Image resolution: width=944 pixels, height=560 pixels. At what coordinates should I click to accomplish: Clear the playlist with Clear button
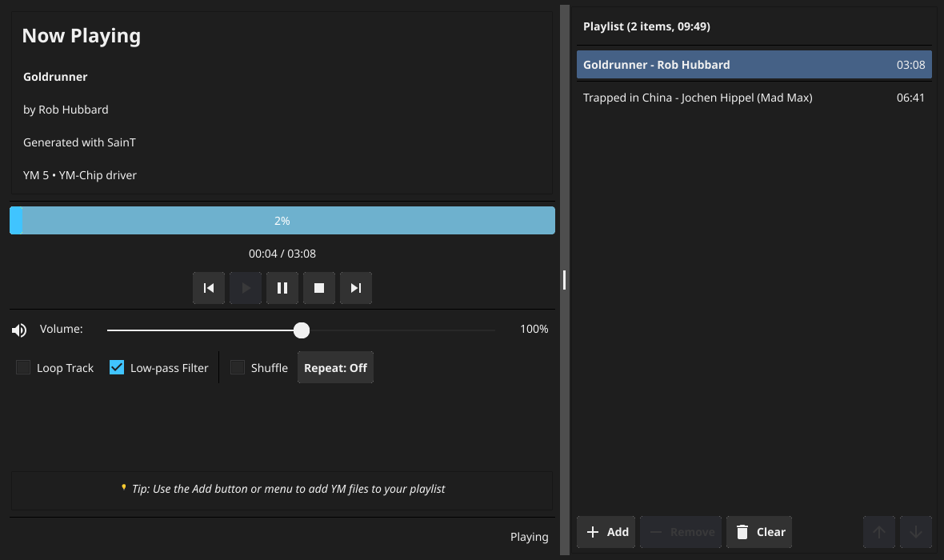pyautogui.click(x=759, y=532)
